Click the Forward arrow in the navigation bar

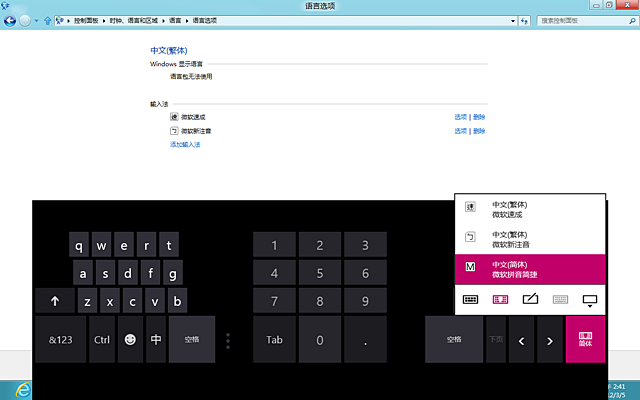click(25, 20)
